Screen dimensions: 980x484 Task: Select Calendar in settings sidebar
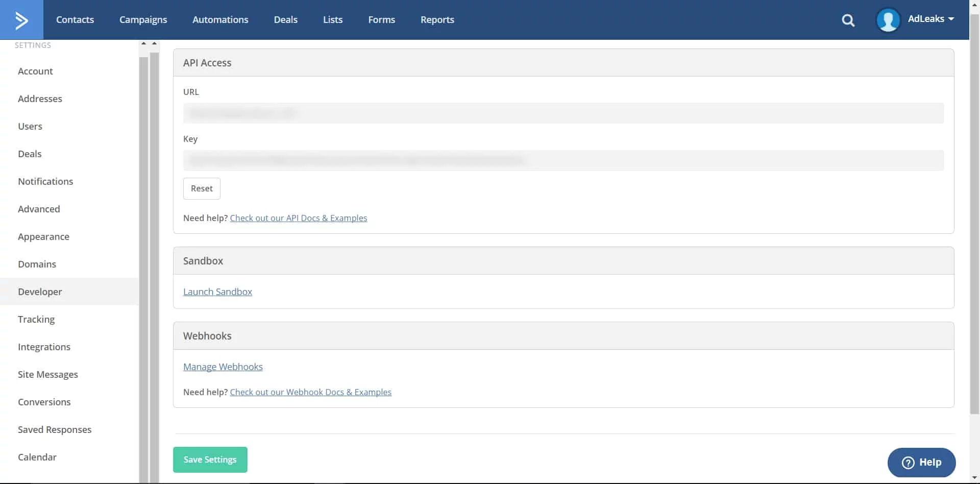pos(69,457)
